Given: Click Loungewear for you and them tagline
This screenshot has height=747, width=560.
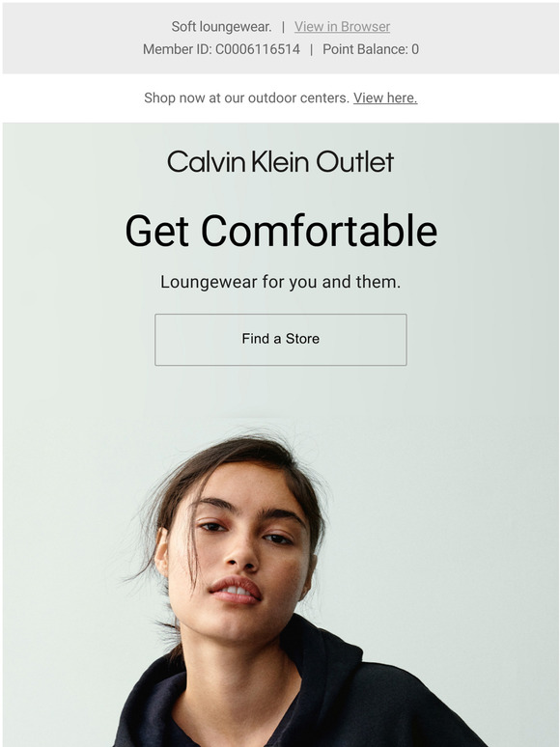Looking at the screenshot, I should (280, 282).
